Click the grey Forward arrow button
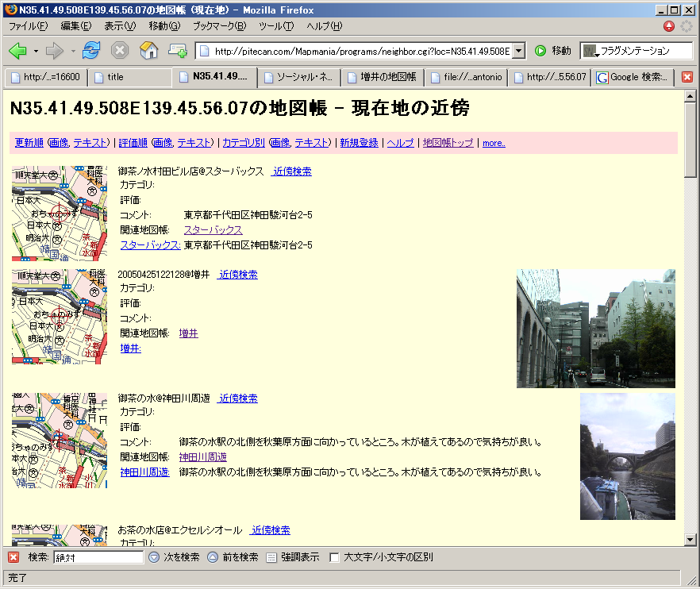The image size is (700, 589). click(55, 51)
